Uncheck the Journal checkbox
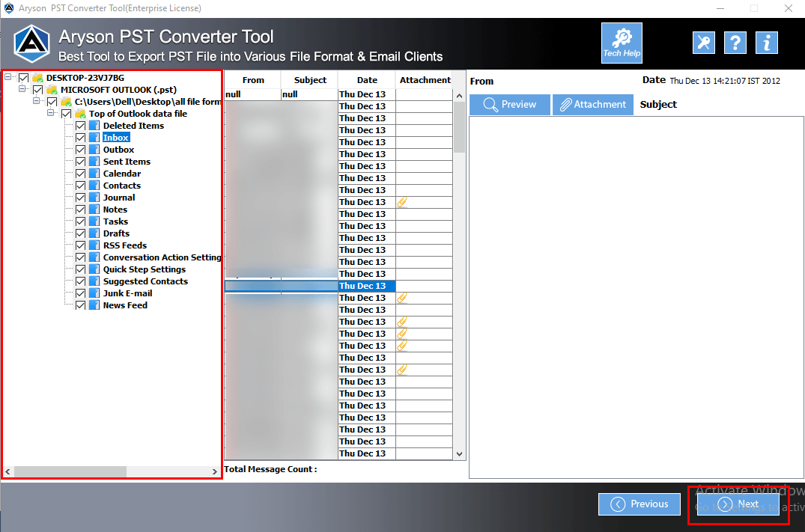The image size is (805, 532). point(81,198)
